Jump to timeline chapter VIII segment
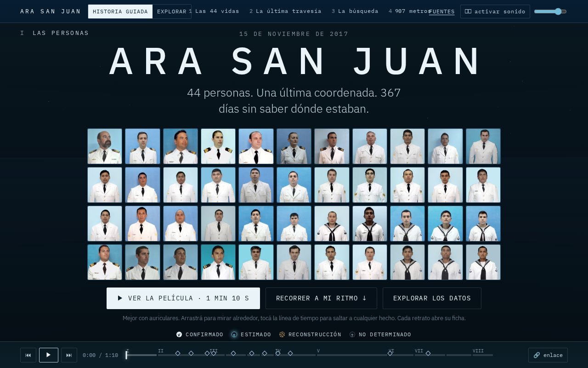588x368 pixels. click(x=483, y=355)
